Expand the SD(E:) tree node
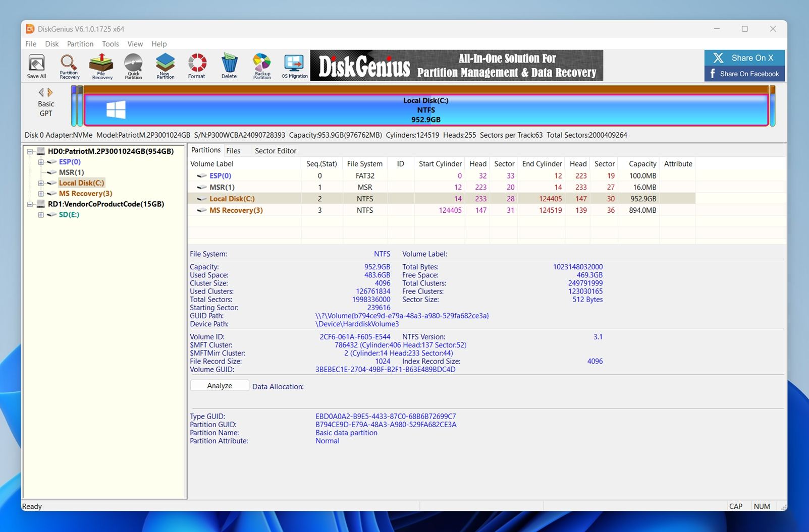Image resolution: width=809 pixels, height=532 pixels. (x=41, y=214)
